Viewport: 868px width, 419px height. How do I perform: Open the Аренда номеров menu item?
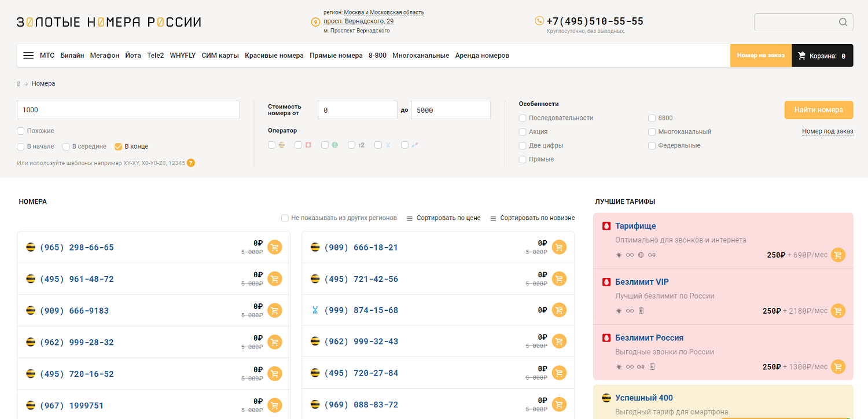coord(482,56)
